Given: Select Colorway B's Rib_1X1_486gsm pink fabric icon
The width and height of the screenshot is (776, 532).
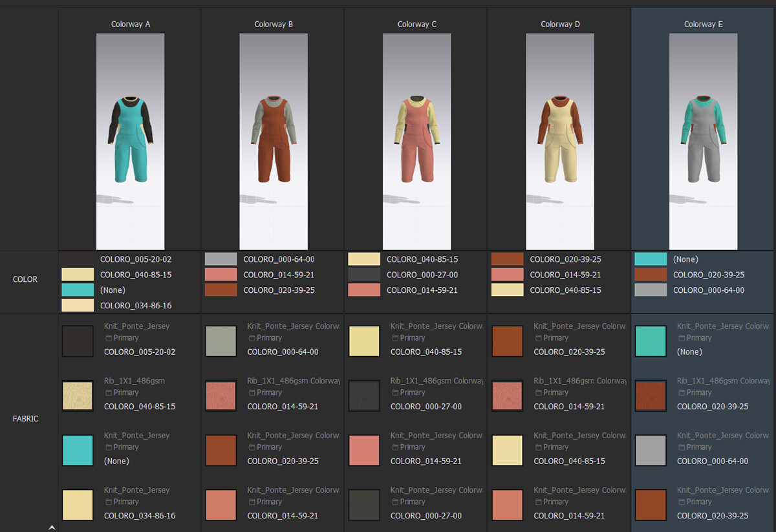Looking at the screenshot, I should click(x=221, y=396).
